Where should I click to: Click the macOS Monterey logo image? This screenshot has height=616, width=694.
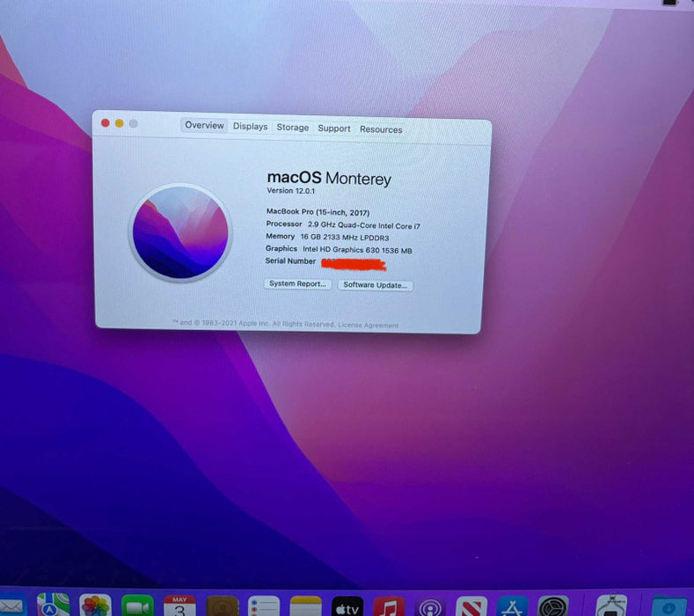click(180, 233)
